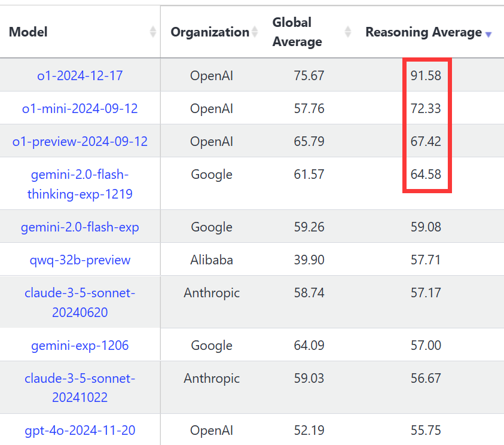Select the 59.26 global average cell
Viewport: 504px width, 445px height.
click(309, 227)
